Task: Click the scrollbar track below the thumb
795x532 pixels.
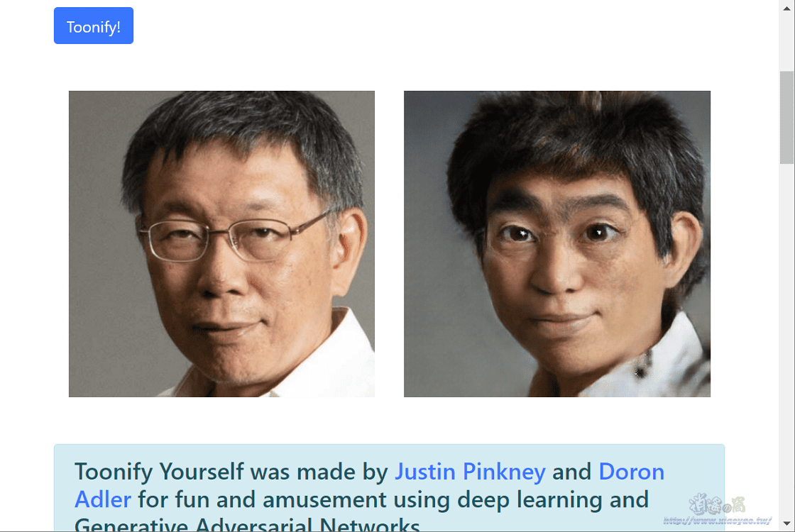Action: (x=786, y=340)
